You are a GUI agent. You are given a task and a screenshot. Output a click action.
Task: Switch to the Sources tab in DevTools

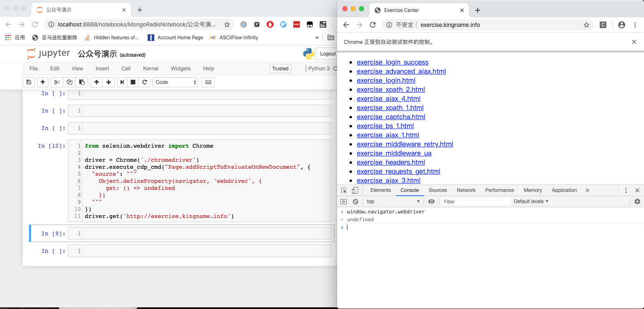pos(438,190)
